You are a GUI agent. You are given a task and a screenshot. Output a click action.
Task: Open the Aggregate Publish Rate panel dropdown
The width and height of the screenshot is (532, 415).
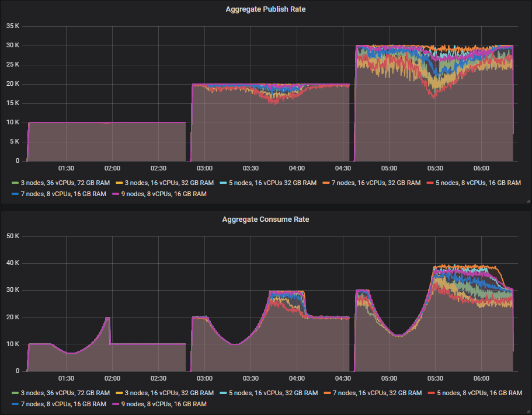point(266,9)
